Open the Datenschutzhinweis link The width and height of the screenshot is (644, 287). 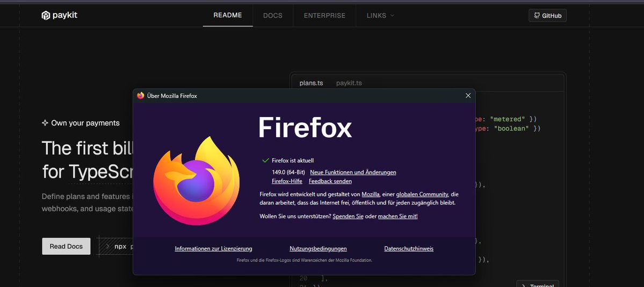point(409,248)
